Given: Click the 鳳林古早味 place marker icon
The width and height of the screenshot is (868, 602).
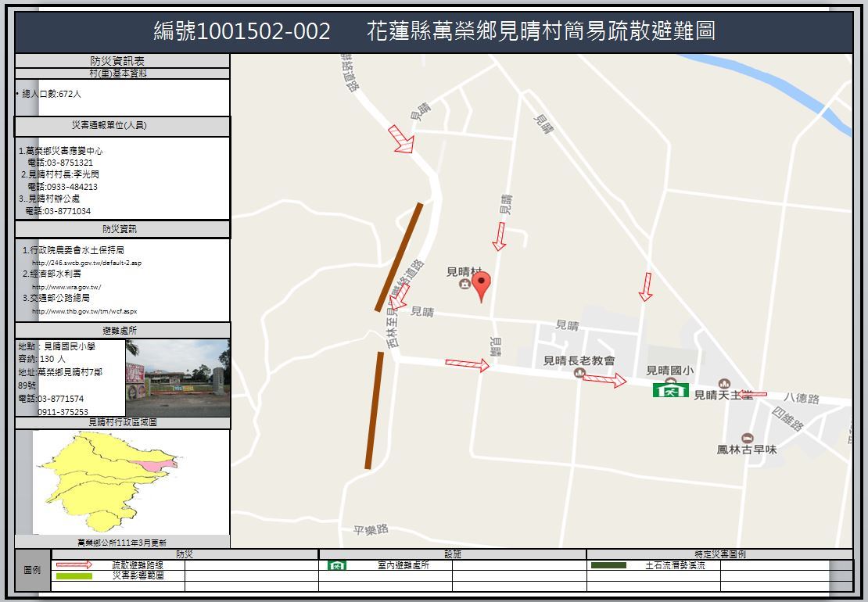Looking at the screenshot, I should pyautogui.click(x=747, y=438).
